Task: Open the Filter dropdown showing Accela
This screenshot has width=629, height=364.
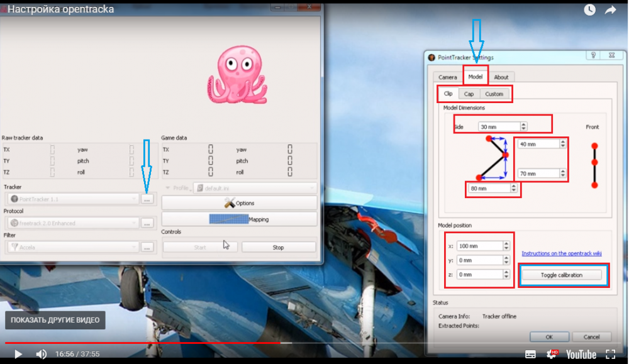Action: click(x=72, y=247)
